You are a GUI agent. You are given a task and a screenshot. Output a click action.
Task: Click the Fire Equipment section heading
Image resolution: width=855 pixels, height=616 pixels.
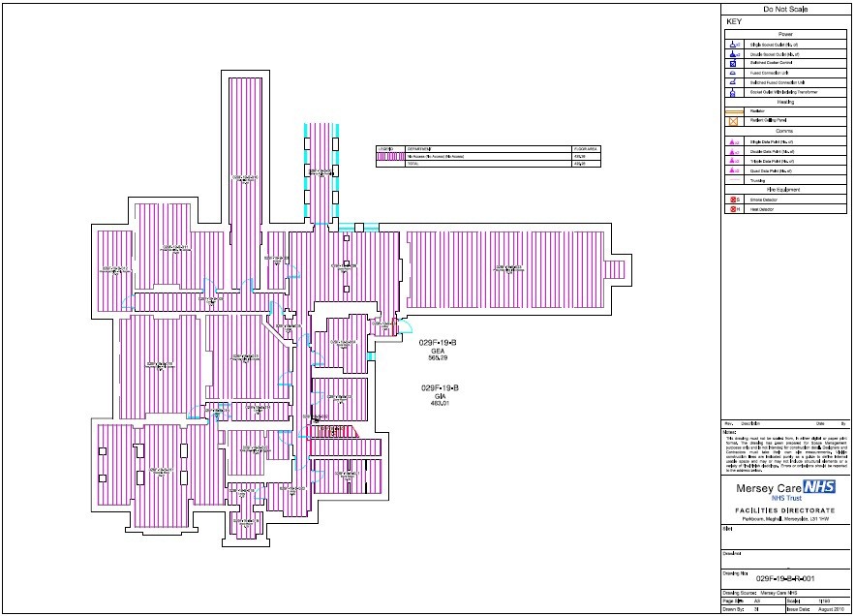pos(785,190)
